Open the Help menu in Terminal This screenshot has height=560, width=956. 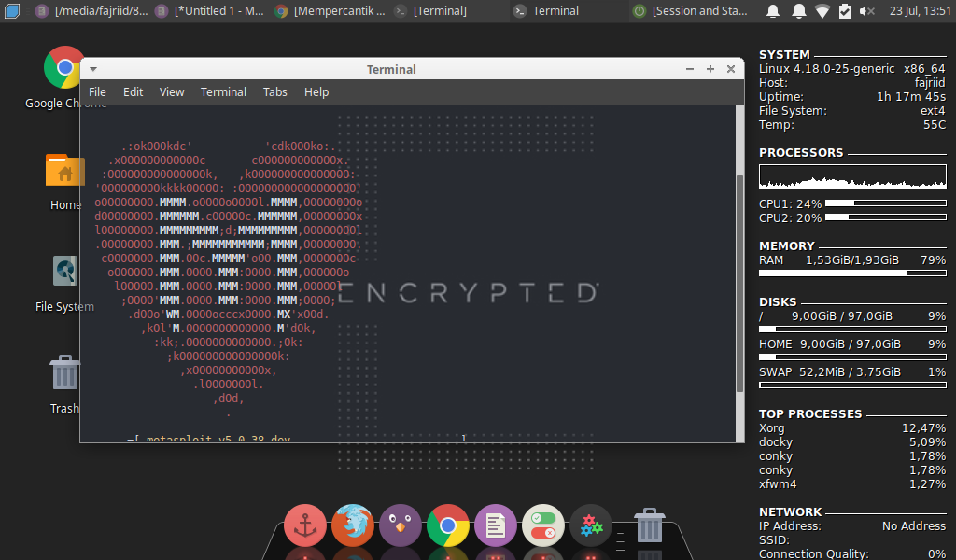(x=316, y=91)
